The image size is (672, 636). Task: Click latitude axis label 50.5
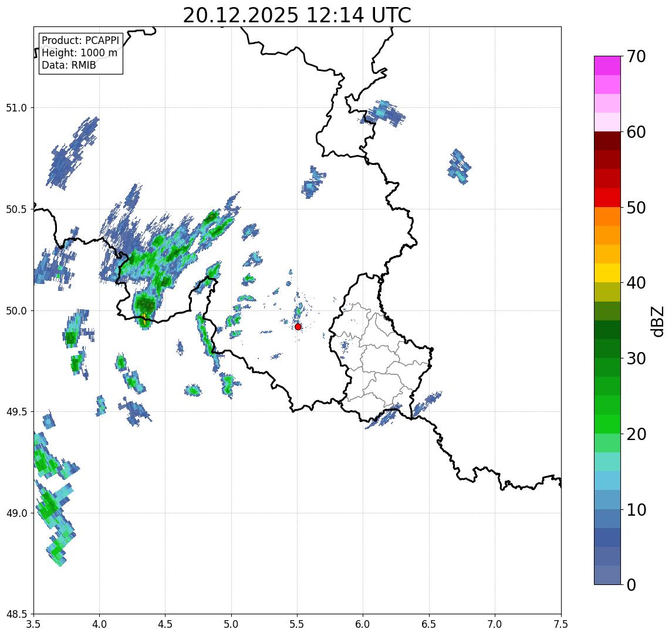[x=16, y=209]
